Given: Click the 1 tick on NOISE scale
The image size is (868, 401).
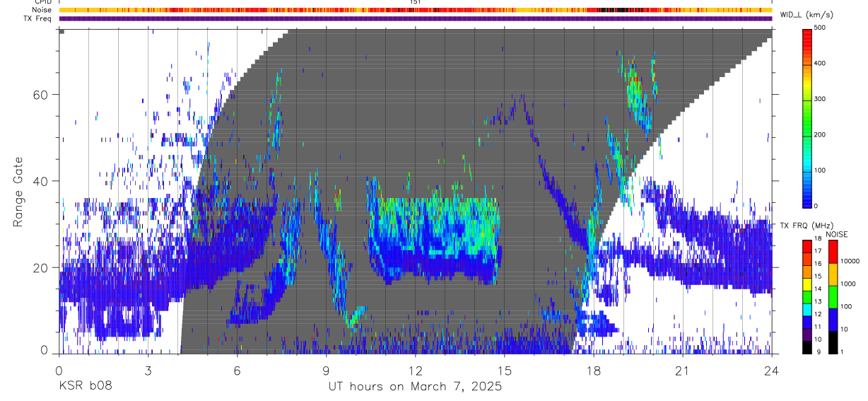Looking at the screenshot, I should [843, 351].
